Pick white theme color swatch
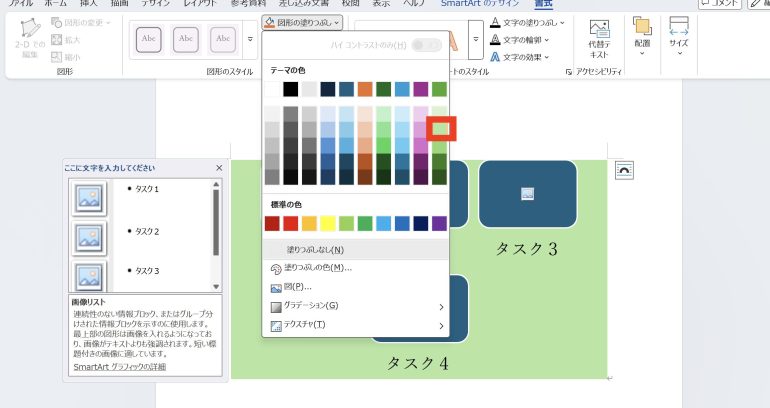 click(x=272, y=89)
